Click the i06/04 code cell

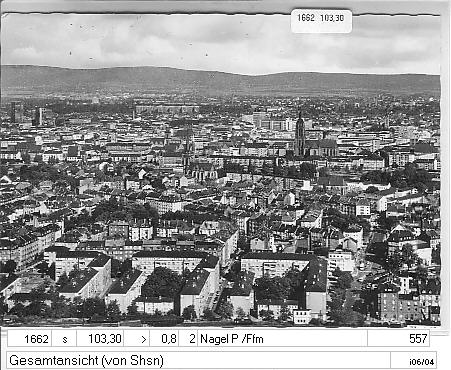(x=413, y=361)
